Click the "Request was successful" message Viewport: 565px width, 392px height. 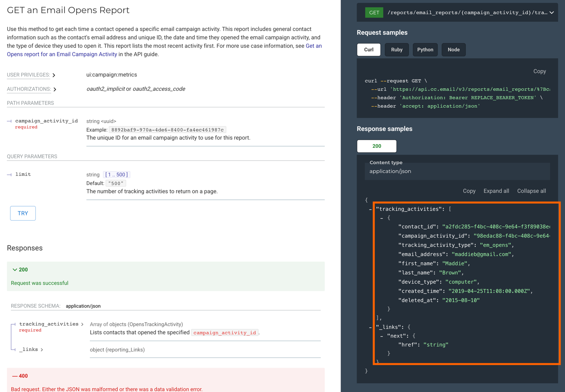click(x=40, y=283)
